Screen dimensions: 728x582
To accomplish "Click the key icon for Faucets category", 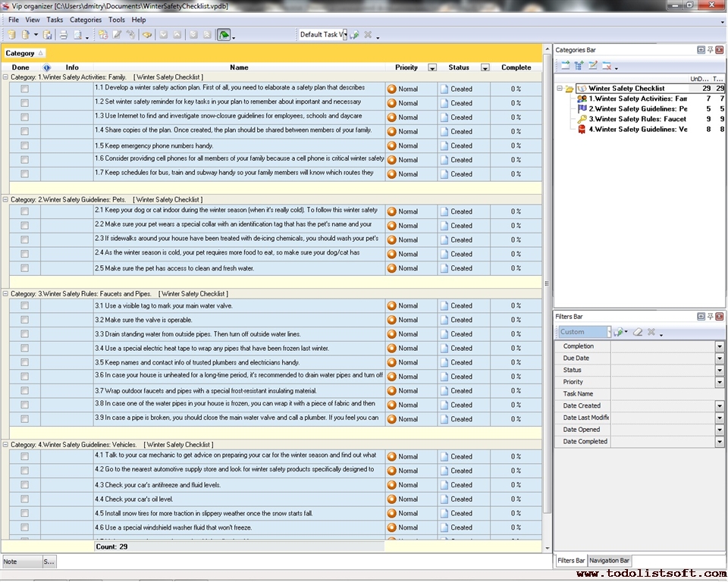I will coord(582,119).
